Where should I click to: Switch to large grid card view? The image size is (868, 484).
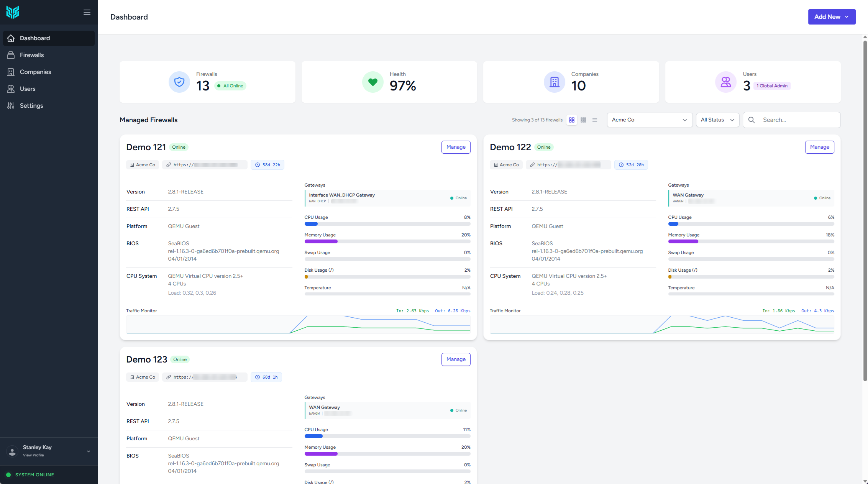(572, 120)
